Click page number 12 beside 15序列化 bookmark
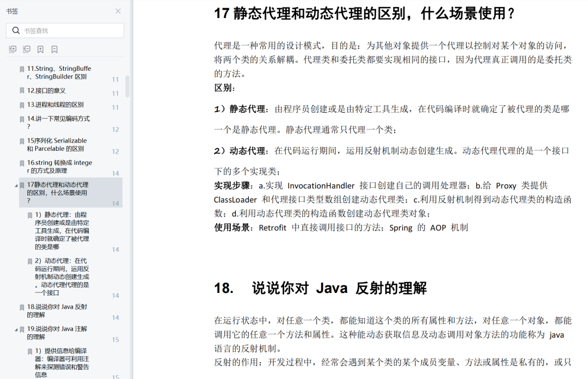The width and height of the screenshot is (588, 379). (x=115, y=151)
